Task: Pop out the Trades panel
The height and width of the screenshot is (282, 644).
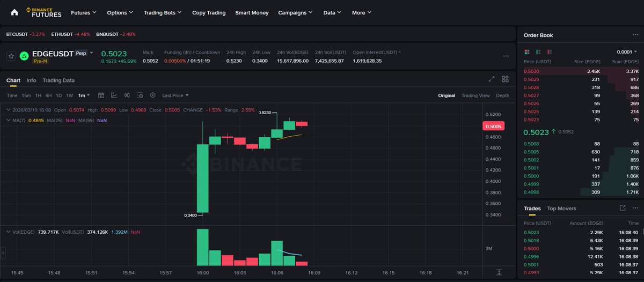Action: click(623, 208)
